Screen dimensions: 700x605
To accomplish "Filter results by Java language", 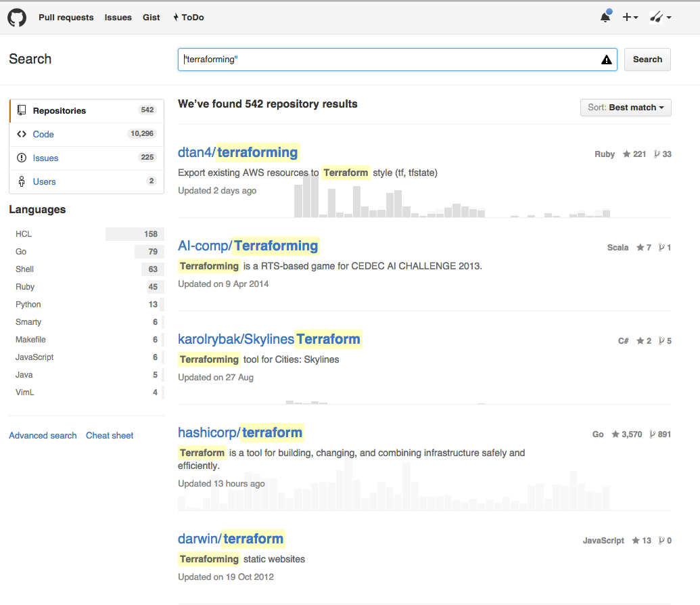I will (87, 375).
